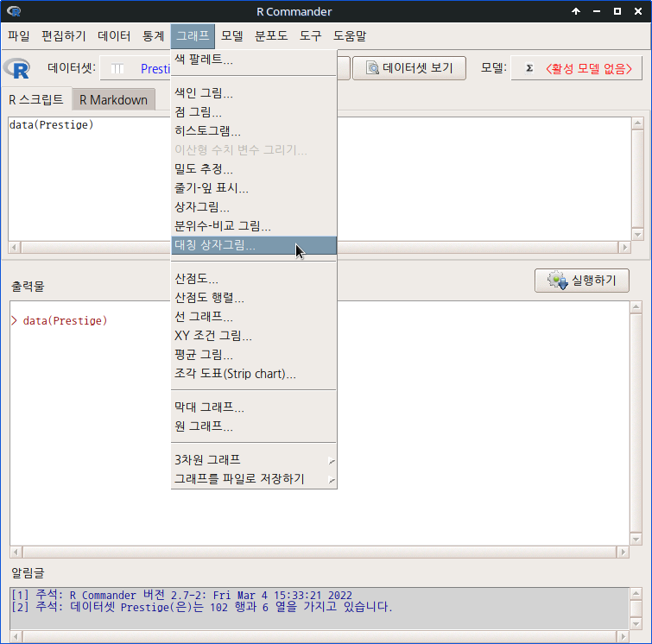
Task: Click message line about R Commander 버전 2.7-2
Action: click(x=181, y=595)
